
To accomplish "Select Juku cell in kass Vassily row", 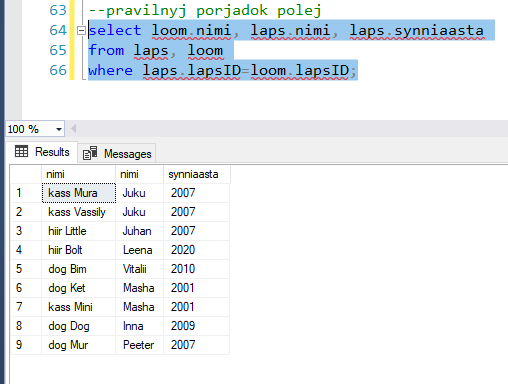I will (x=139, y=212).
